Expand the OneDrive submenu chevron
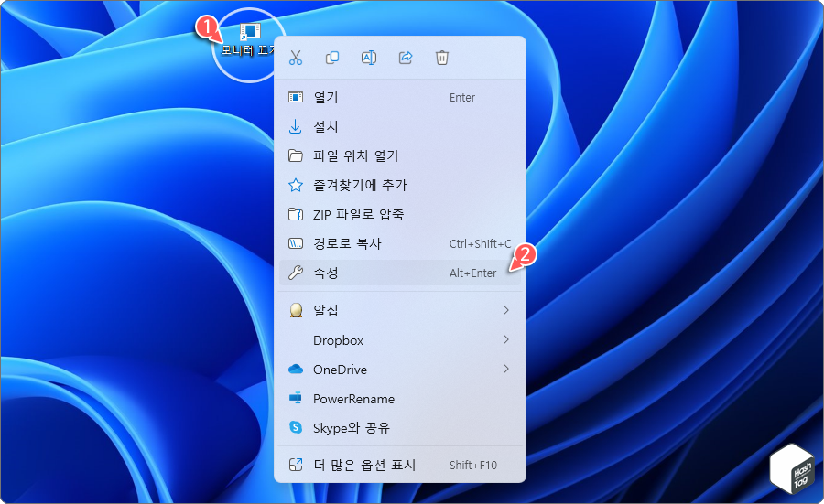The width and height of the screenshot is (824, 504). [506, 369]
